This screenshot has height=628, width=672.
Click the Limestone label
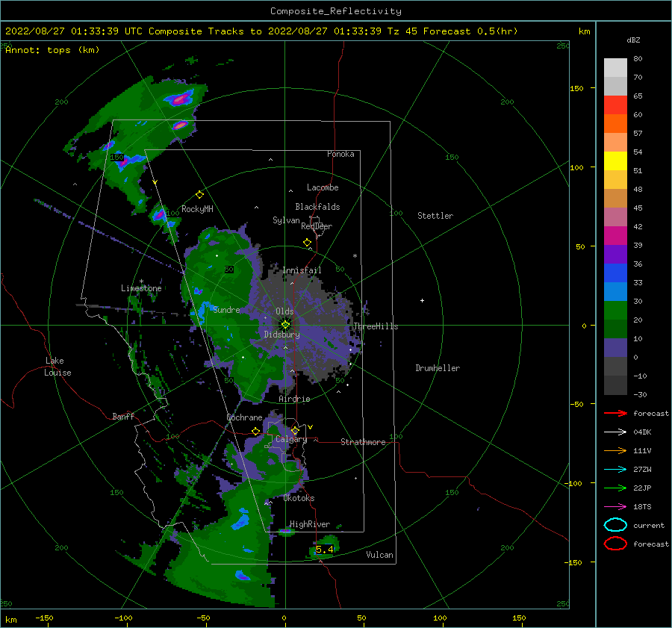(x=141, y=288)
